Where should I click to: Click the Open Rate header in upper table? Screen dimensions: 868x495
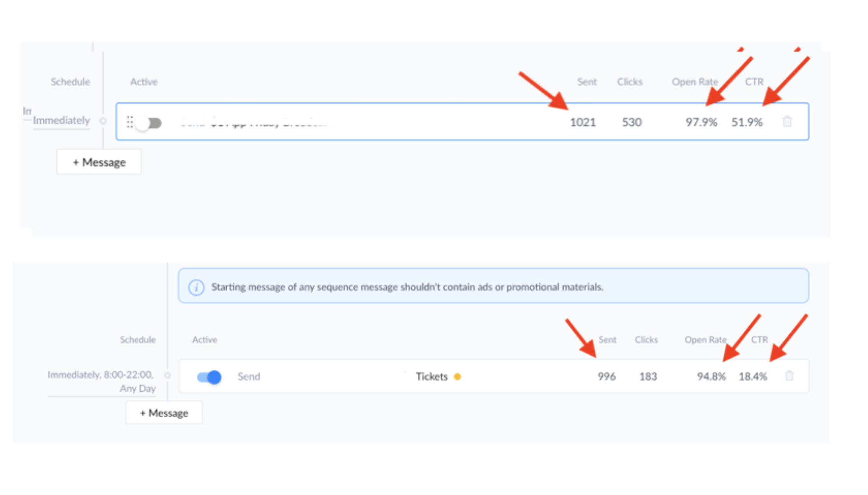coord(695,82)
